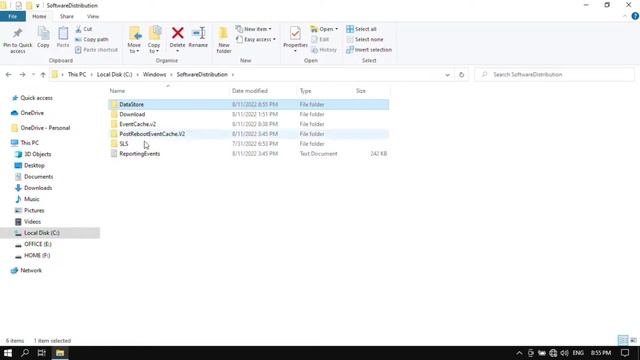Switch to the Home ribbon tab
Image resolution: width=640 pixels, height=360 pixels.
39,16
